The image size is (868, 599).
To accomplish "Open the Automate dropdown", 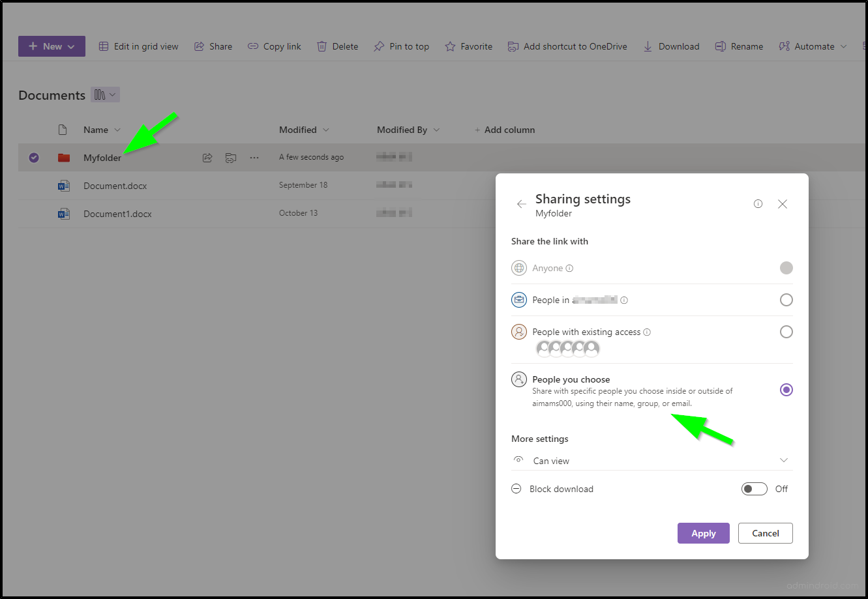I will [812, 46].
